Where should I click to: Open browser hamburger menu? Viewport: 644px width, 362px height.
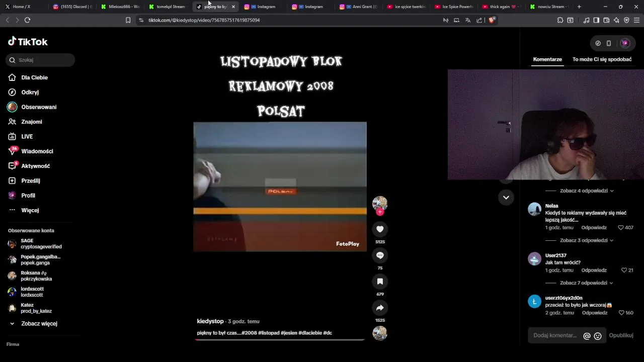pos(637,20)
